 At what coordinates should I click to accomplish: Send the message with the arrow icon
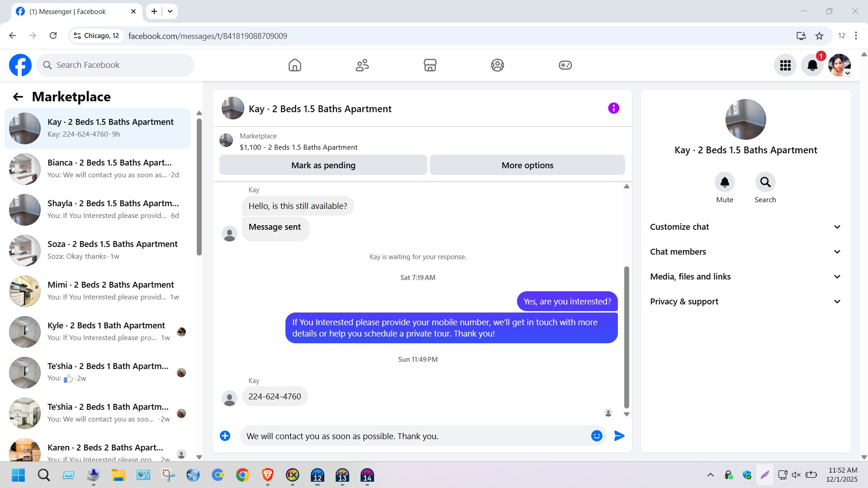click(619, 436)
